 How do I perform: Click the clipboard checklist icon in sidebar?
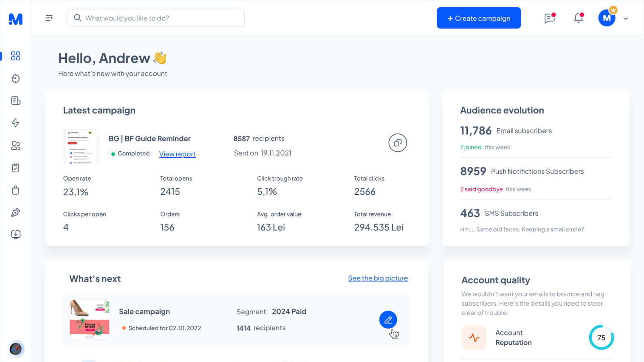click(x=16, y=168)
